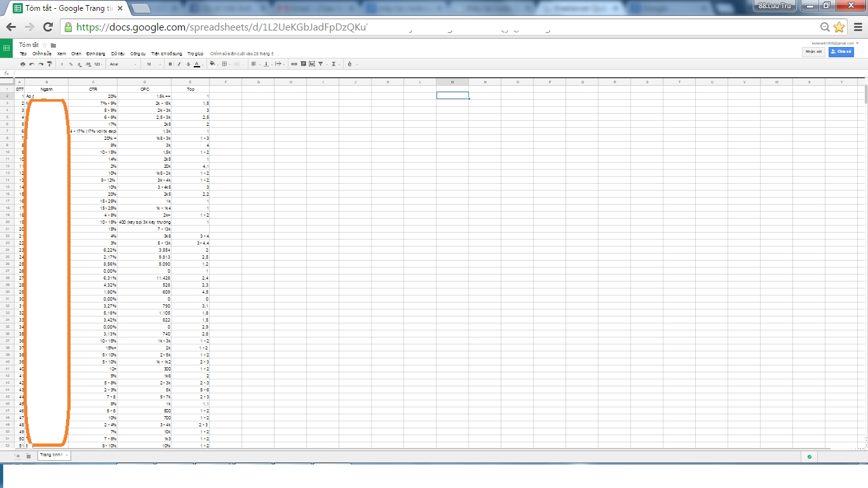
Task: Click the Undo arrow icon
Action: [x=32, y=64]
